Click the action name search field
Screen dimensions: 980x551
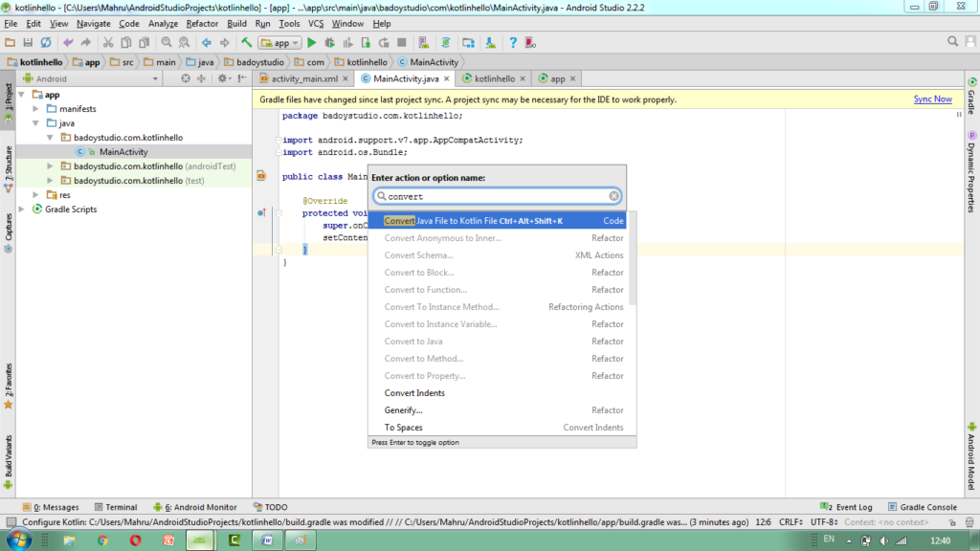point(493,196)
